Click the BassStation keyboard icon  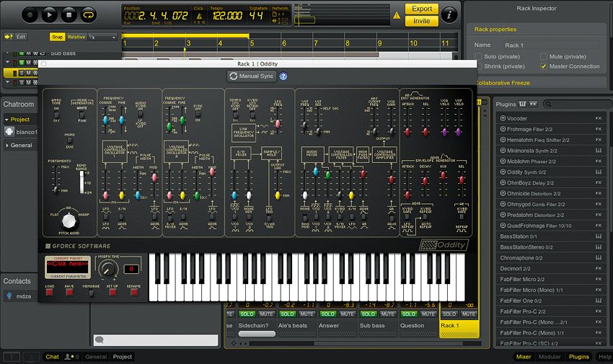coord(598,236)
